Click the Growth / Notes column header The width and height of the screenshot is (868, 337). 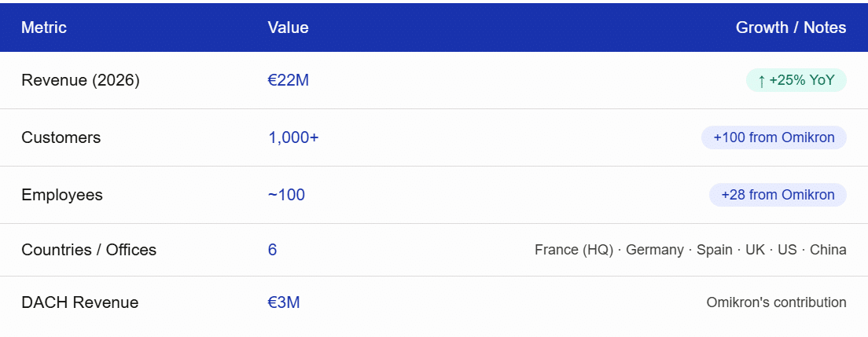(790, 27)
